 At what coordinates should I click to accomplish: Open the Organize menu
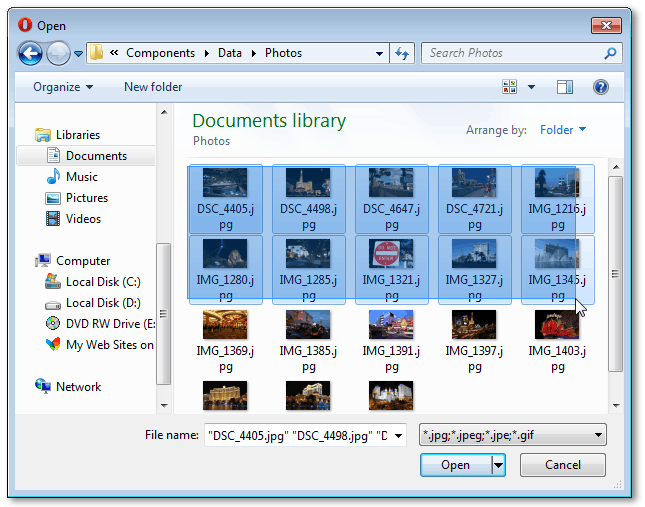63,87
